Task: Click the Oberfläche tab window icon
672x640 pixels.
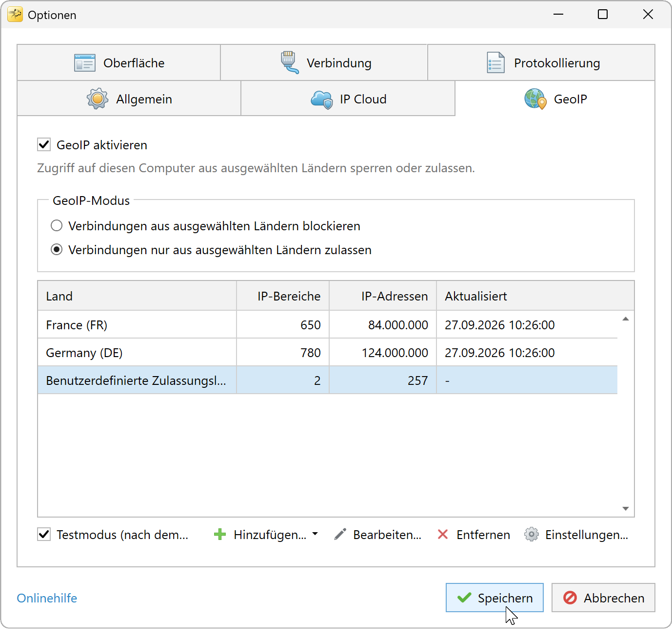Action: [x=85, y=63]
